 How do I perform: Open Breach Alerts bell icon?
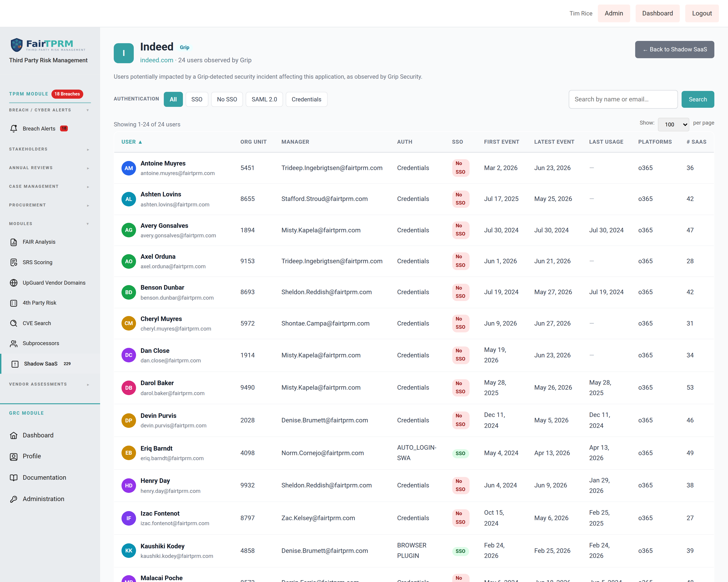(13, 128)
